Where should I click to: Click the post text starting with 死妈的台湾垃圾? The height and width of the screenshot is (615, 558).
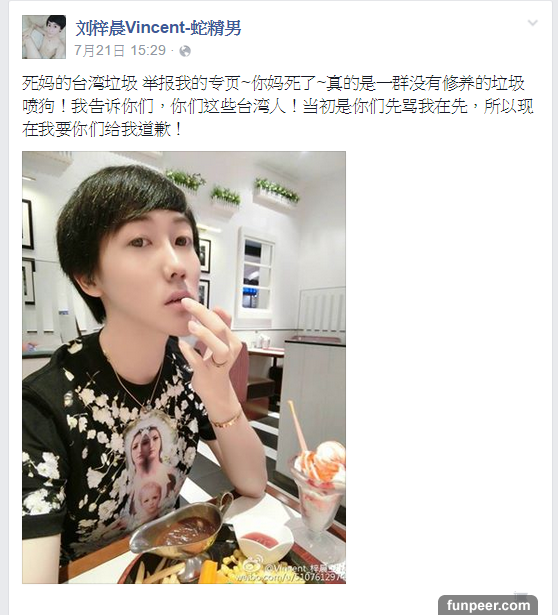click(x=278, y=106)
